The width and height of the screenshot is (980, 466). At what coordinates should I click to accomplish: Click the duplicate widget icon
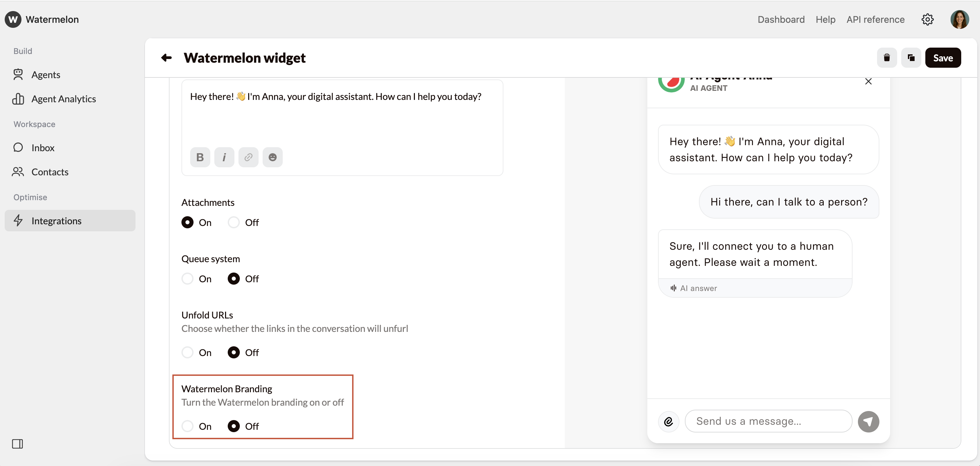911,58
